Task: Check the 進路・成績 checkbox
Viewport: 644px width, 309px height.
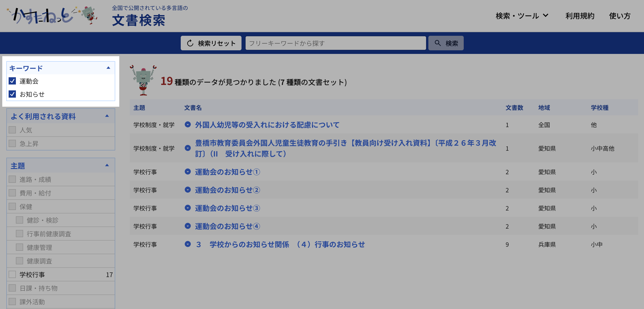Action: point(12,179)
